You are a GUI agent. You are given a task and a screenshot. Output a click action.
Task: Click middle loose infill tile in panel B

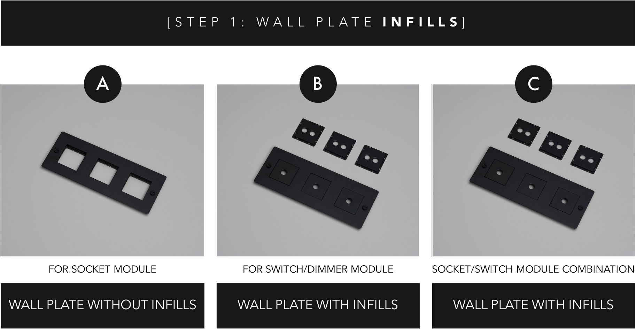click(340, 146)
